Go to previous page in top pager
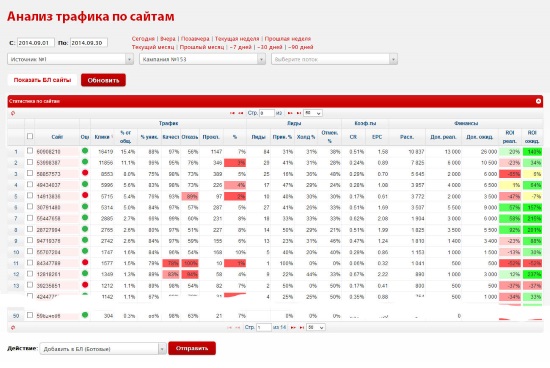The width and height of the screenshot is (550, 368). coord(241,113)
